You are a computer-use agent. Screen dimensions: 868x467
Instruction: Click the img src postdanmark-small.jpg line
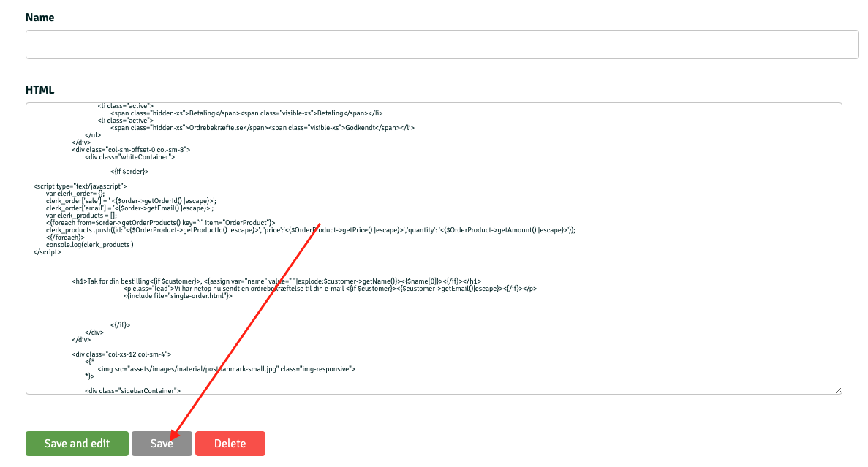[226, 369]
